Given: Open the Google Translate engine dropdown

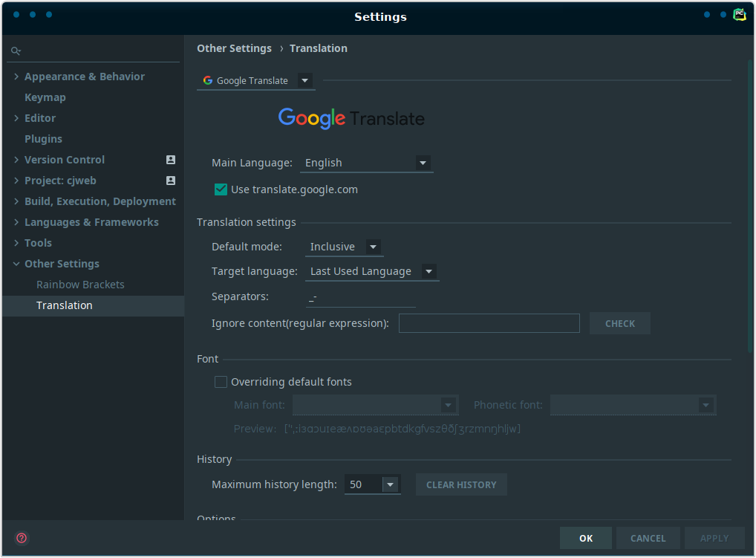Looking at the screenshot, I should (304, 80).
